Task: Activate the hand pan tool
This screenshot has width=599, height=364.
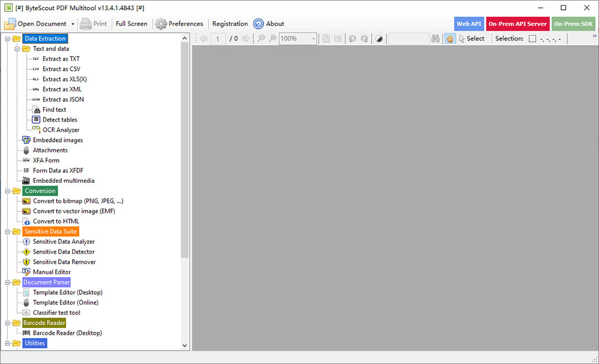Action: 450,39
